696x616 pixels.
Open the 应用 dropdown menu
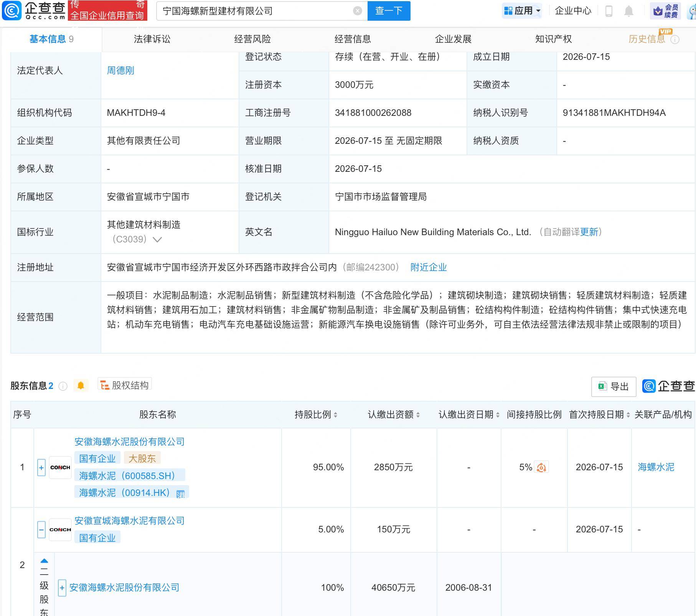pos(522,11)
